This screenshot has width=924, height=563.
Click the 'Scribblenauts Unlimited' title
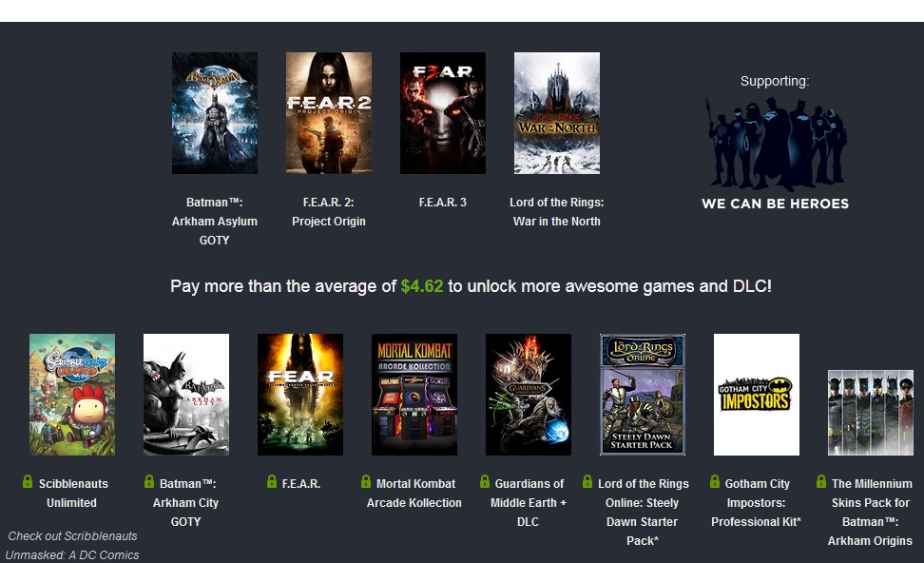(x=72, y=493)
